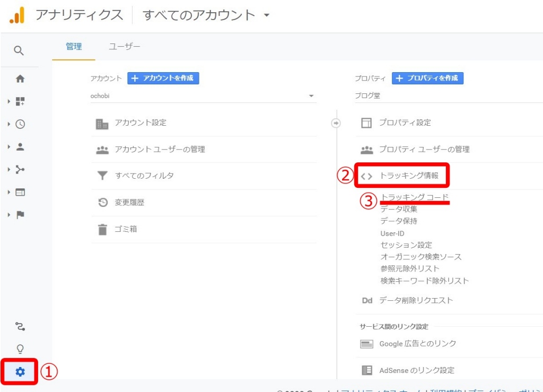The height and width of the screenshot is (392, 543).
Task: Open the Admin settings gear icon
Action: click(x=20, y=372)
